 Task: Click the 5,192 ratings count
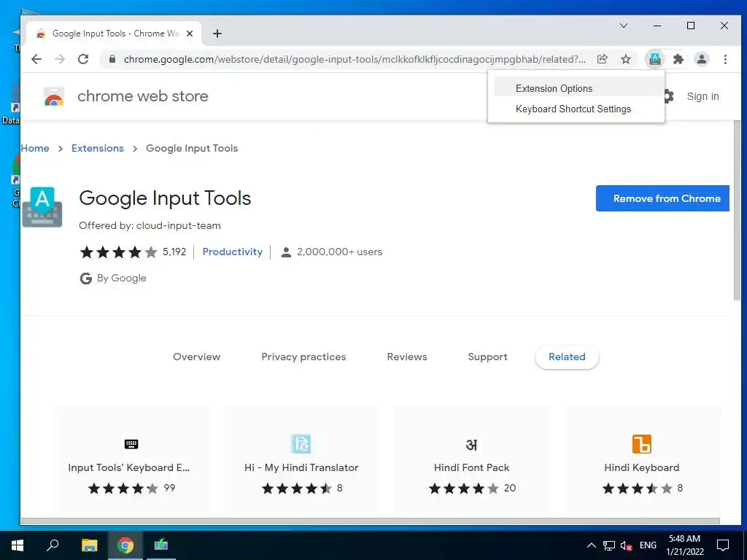click(x=174, y=252)
